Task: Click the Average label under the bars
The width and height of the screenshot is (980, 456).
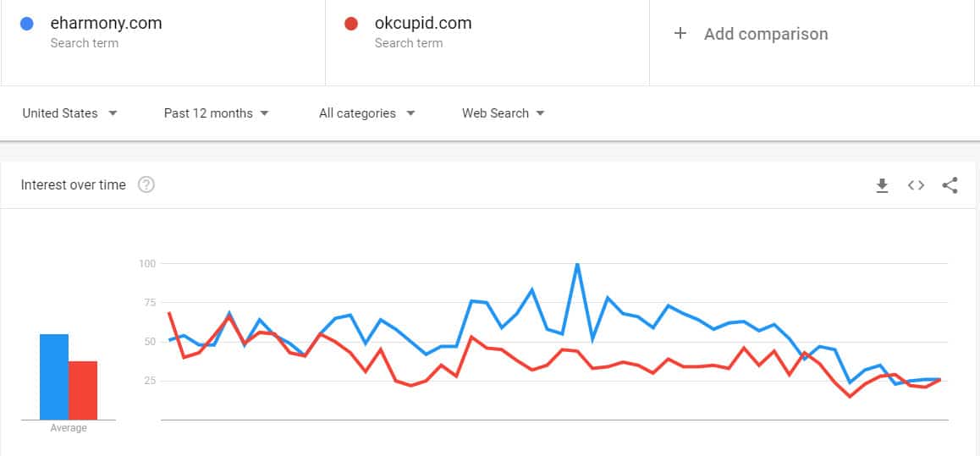Action: [68, 429]
